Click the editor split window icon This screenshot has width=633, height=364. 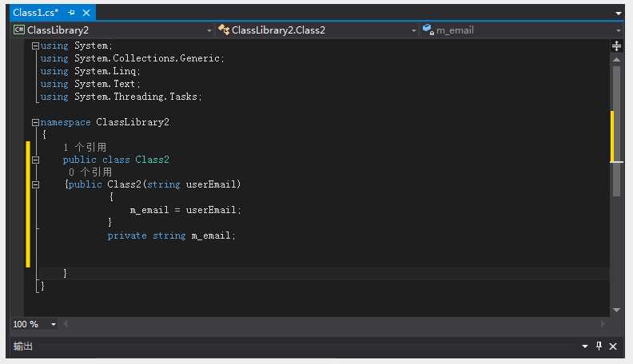point(616,46)
